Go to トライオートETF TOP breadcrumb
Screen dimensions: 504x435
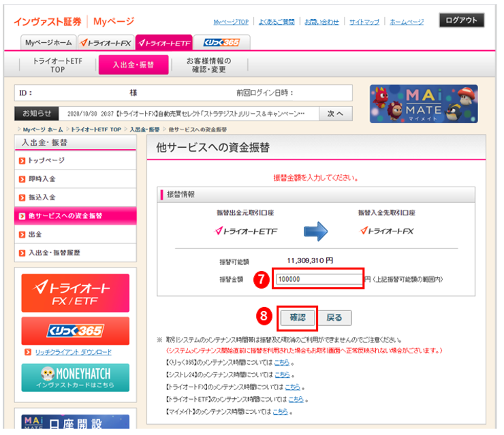[96, 129]
